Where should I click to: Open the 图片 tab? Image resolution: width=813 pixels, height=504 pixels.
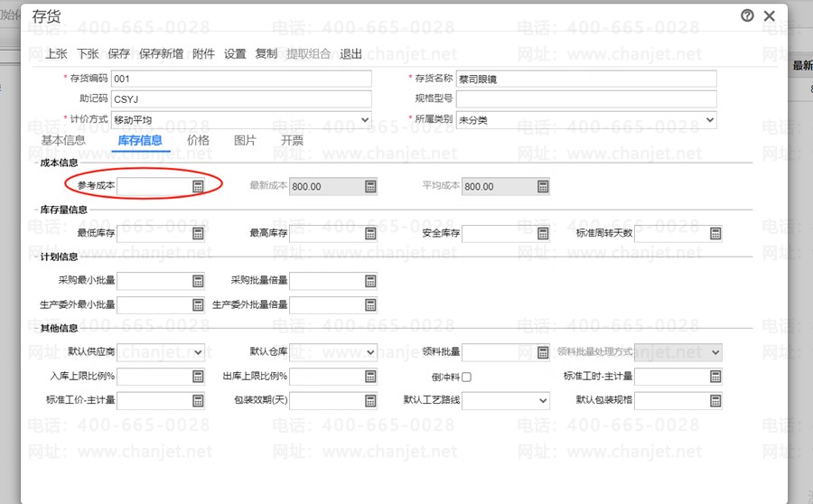[x=245, y=140]
